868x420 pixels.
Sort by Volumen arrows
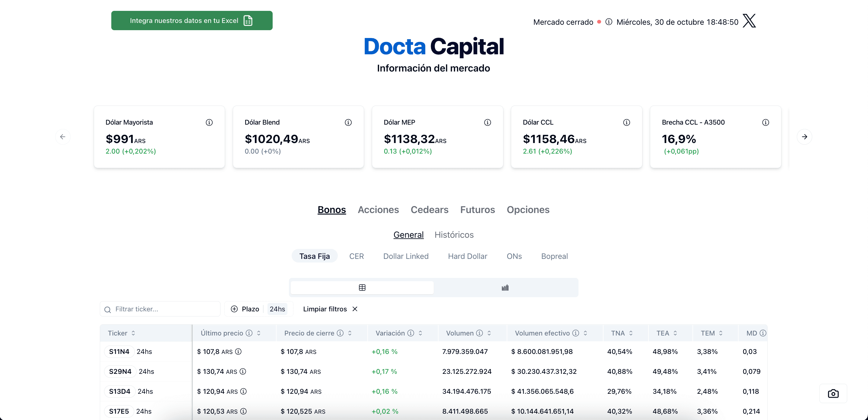[x=489, y=333]
